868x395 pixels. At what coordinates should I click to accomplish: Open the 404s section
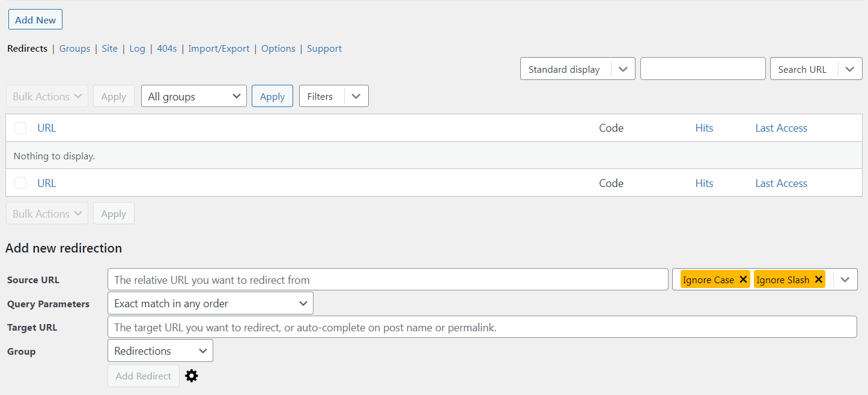click(167, 48)
